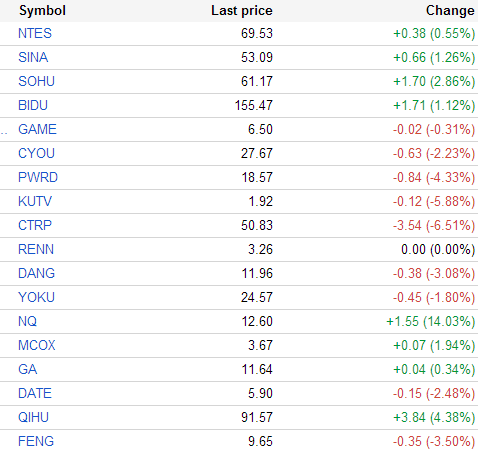Select FENG last price 9.65
Image resolution: width=478 pixels, height=450 pixels.
(260, 441)
